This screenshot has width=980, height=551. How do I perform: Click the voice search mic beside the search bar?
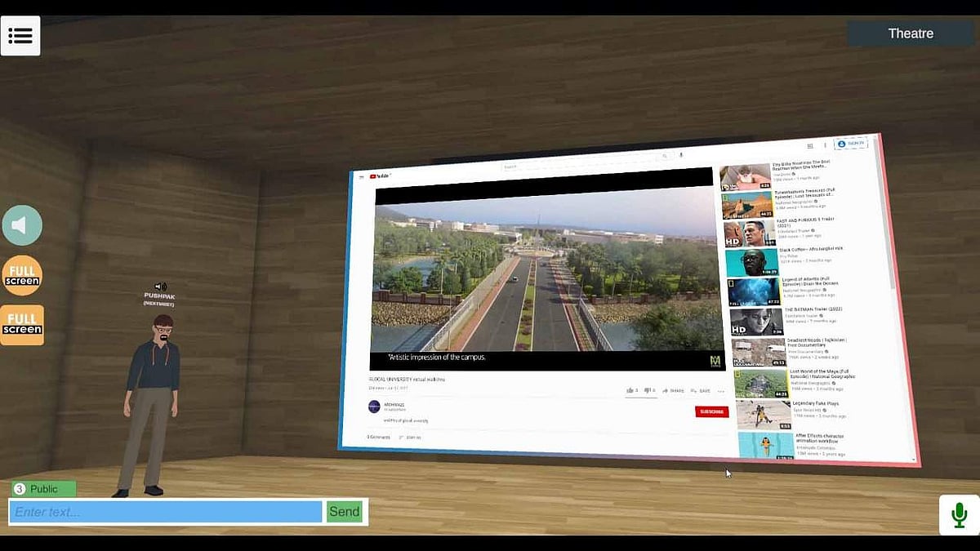click(680, 156)
